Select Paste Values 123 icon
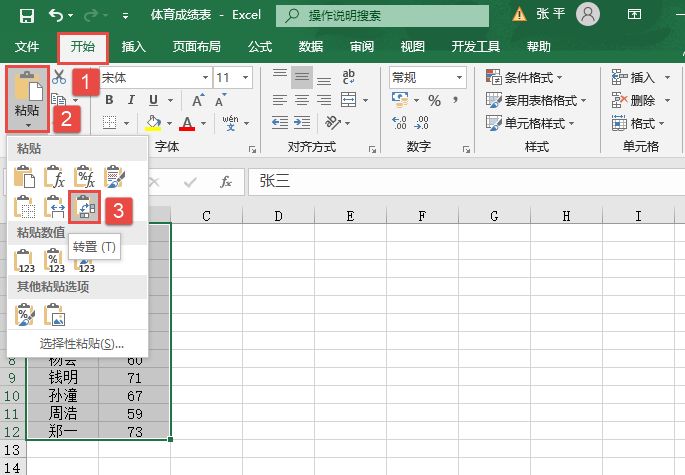685x475 pixels. pos(24,261)
